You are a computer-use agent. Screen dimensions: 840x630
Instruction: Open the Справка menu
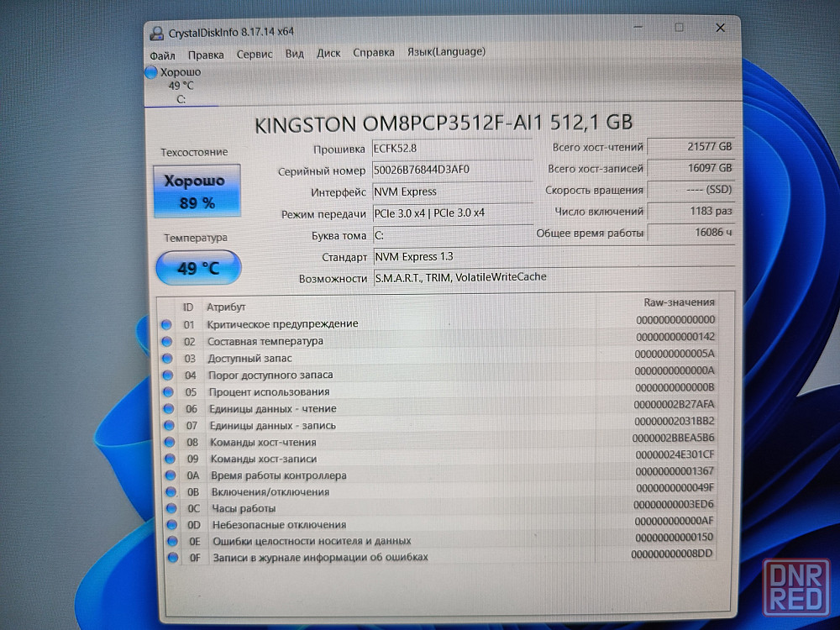[373, 52]
